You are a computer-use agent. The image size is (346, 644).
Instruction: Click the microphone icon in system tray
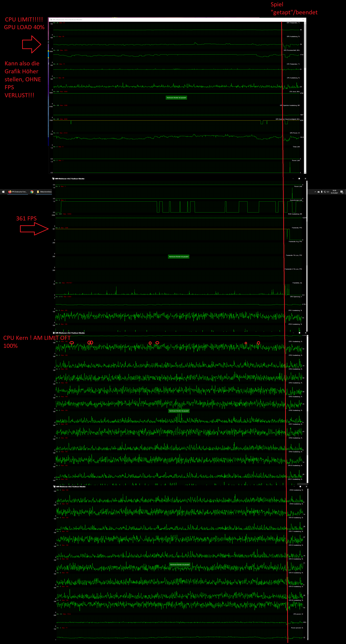[322, 192]
